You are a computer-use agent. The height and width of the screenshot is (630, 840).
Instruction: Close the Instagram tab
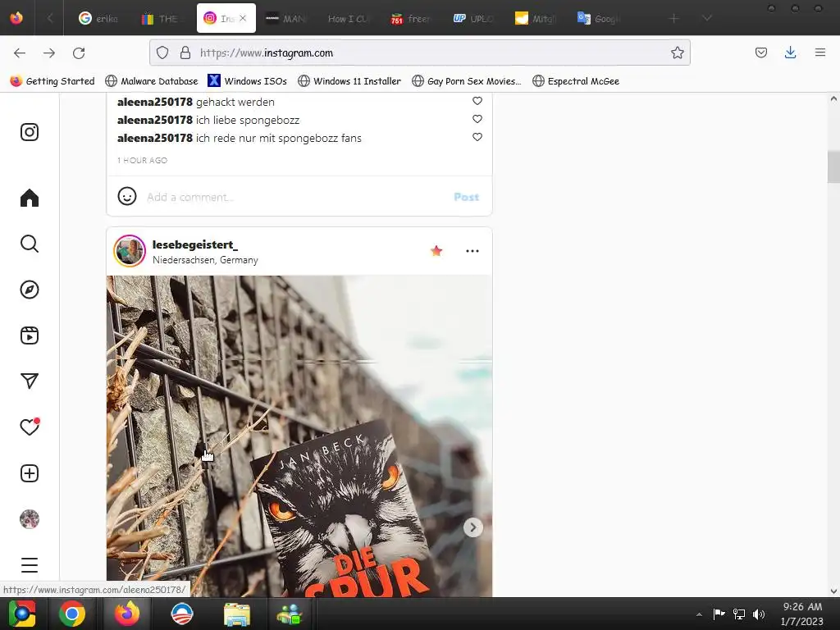coord(243,18)
